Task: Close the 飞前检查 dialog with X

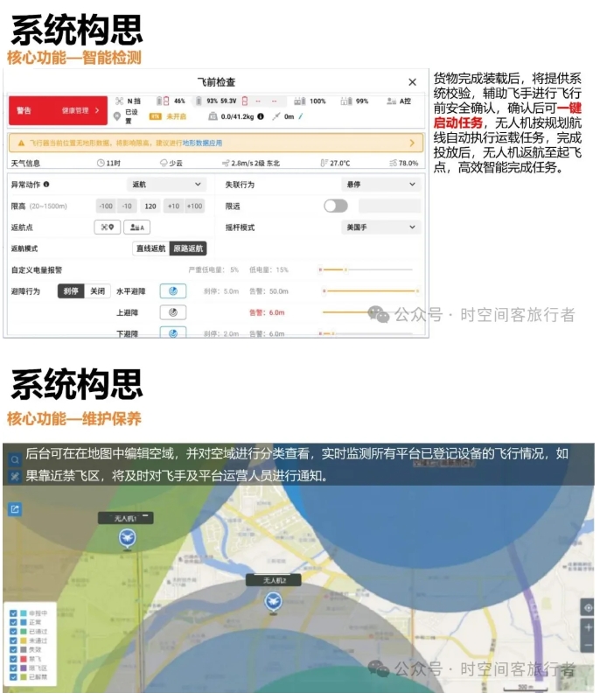Action: click(412, 82)
